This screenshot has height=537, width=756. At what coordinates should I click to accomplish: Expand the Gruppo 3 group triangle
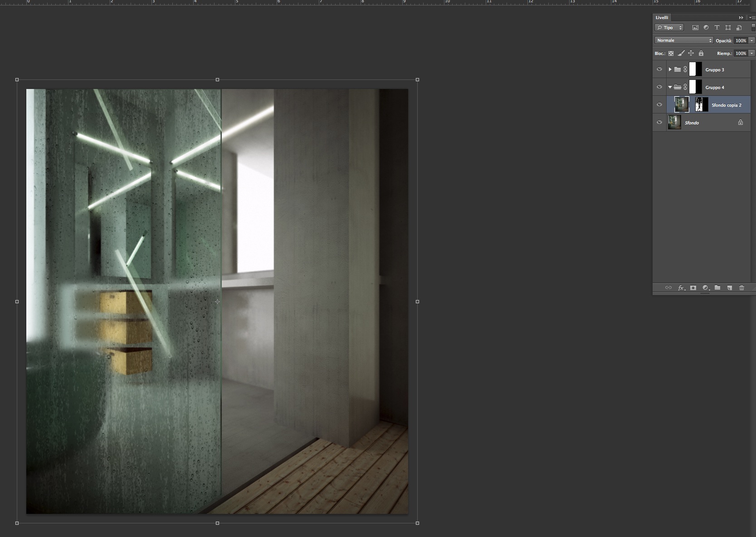click(670, 69)
